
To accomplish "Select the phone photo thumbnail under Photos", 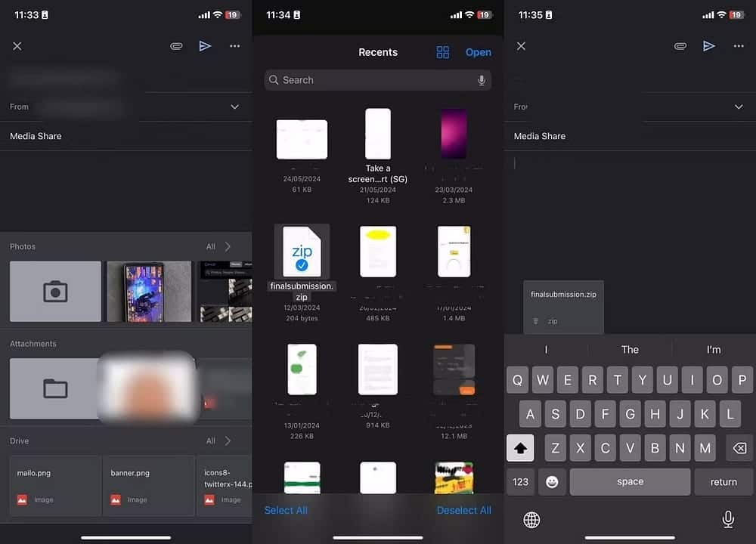I will pyautogui.click(x=149, y=292).
